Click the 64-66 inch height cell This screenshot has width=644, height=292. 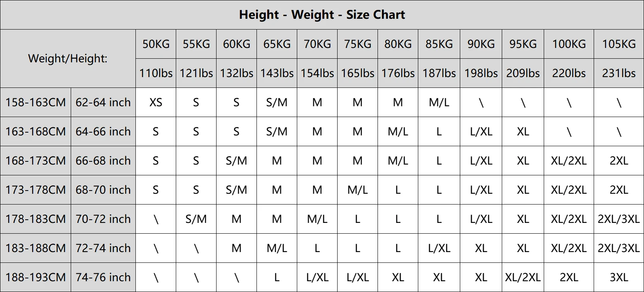click(x=103, y=131)
